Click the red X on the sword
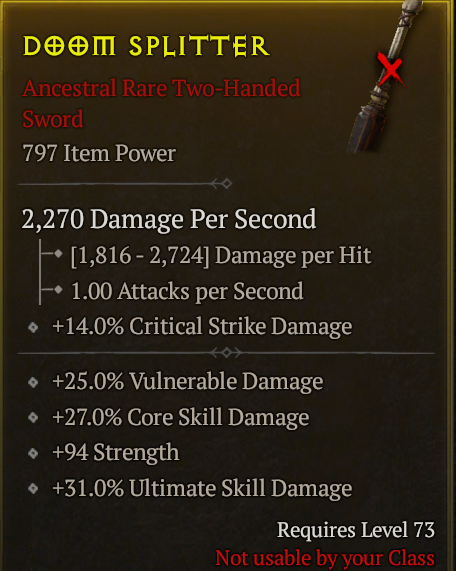Screen dimensions: 456x571 click(x=390, y=69)
